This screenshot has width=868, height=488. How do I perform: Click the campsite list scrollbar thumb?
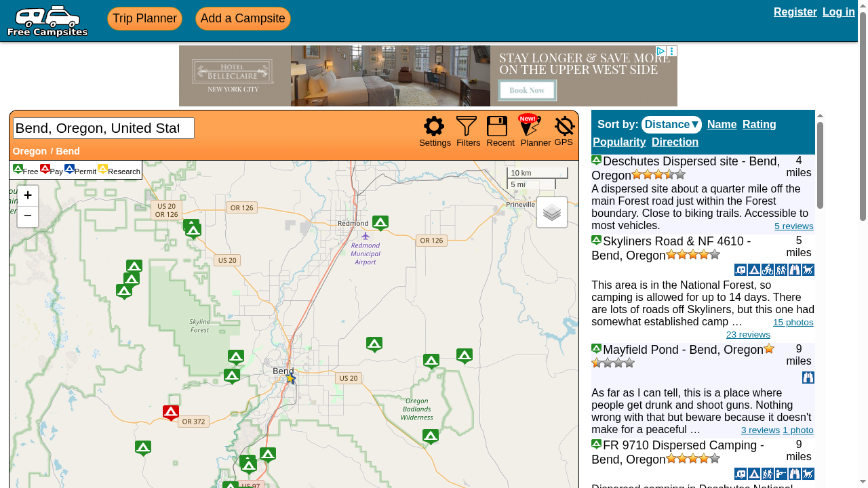coord(820,165)
